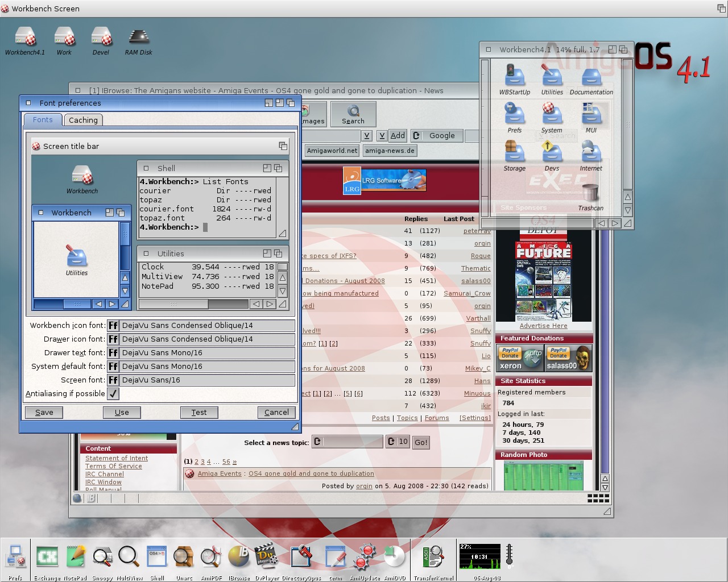Select the Fonts tab

coord(43,120)
